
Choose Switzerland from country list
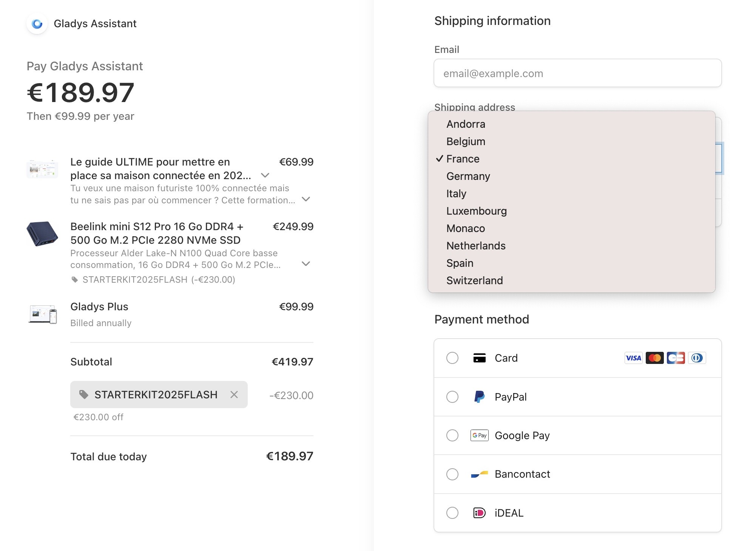[x=571, y=280]
